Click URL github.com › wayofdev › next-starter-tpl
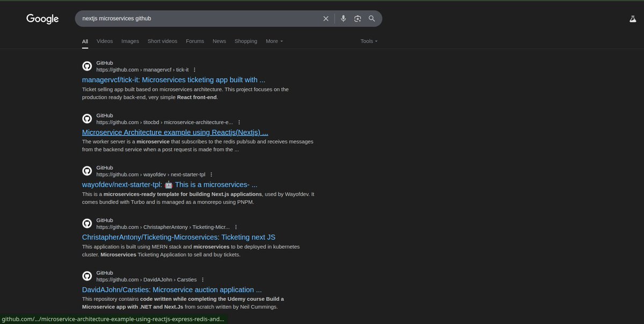644x324 pixels. pyautogui.click(x=151, y=175)
